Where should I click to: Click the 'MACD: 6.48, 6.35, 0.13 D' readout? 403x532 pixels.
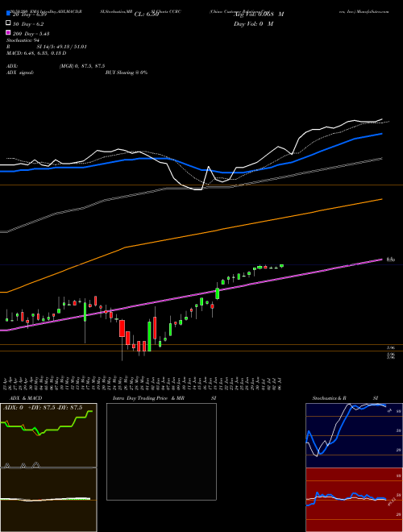[36, 53]
